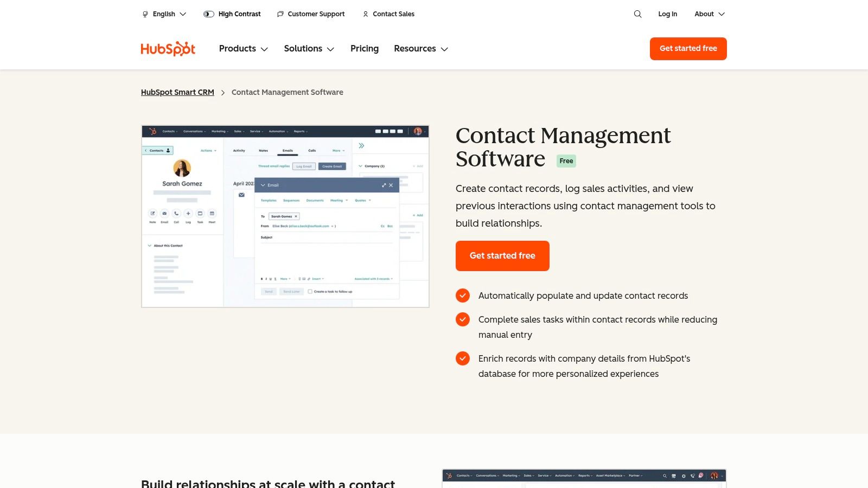Click the breadcrumb chevron separator icon
Image resolution: width=868 pixels, height=488 pixels.
[223, 93]
